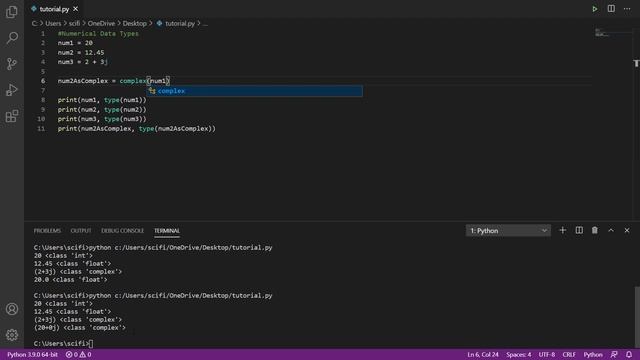Open errors and warnings count in status bar
Screen dimensions: 640x360
(78, 355)
